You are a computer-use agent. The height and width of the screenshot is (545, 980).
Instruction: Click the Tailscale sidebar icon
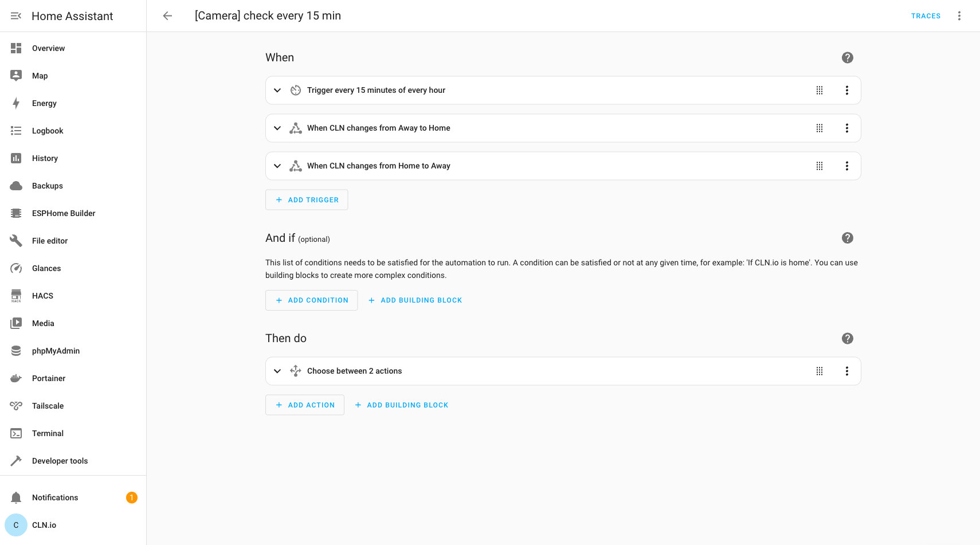16,406
